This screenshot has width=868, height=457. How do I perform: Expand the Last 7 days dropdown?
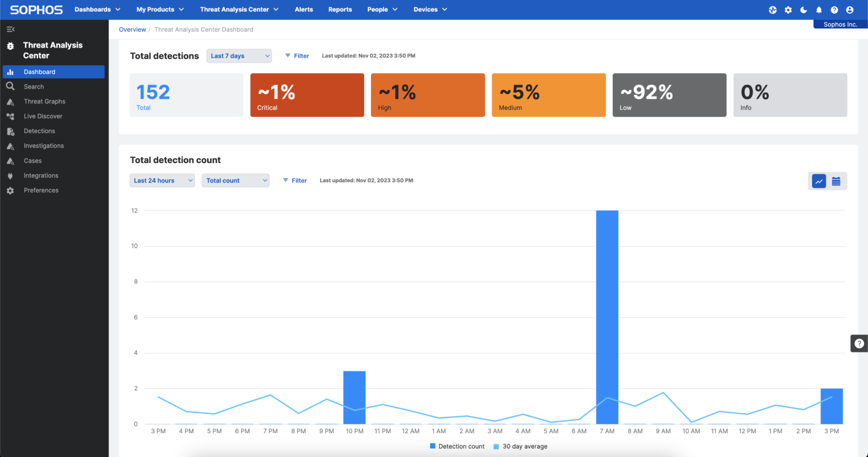coord(239,56)
